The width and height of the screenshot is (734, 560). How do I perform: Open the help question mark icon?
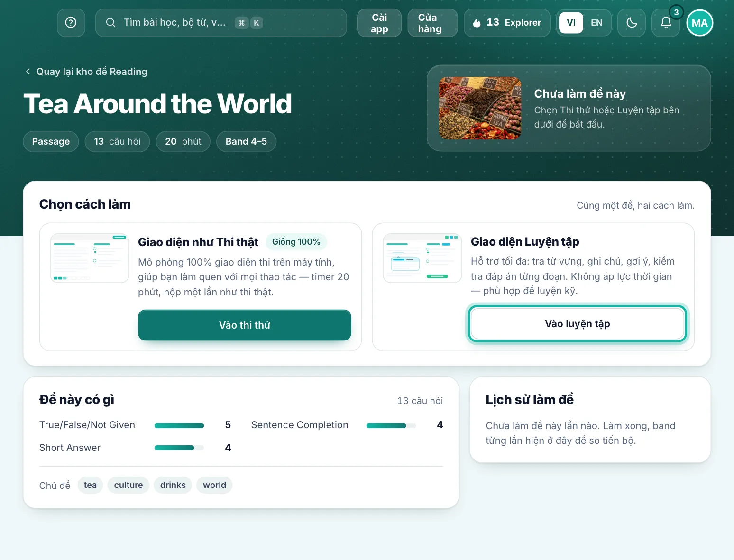click(71, 23)
